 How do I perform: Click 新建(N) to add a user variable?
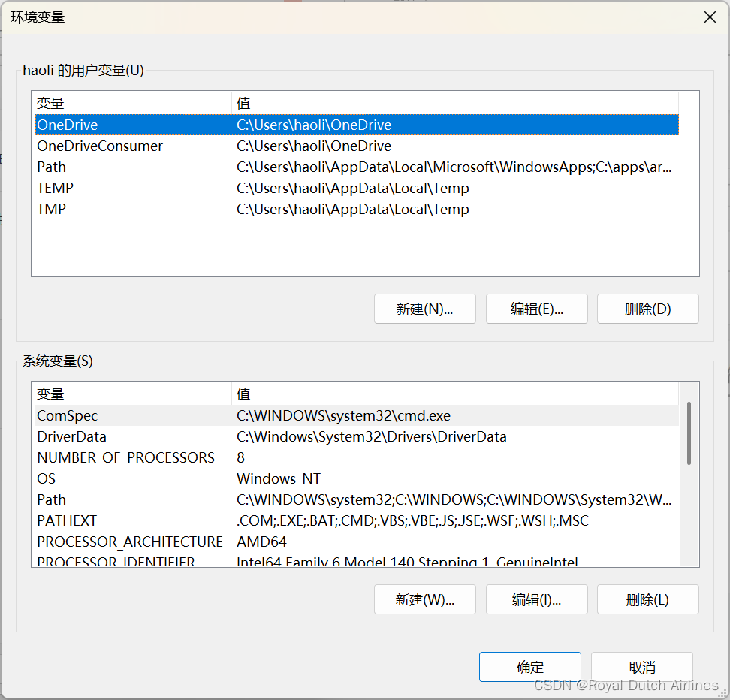pyautogui.click(x=424, y=309)
